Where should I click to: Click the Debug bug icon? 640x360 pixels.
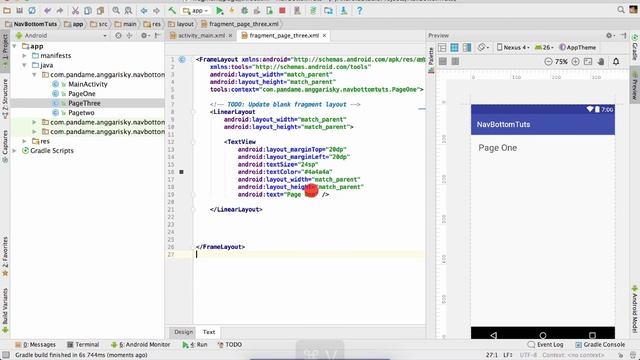pos(244,11)
